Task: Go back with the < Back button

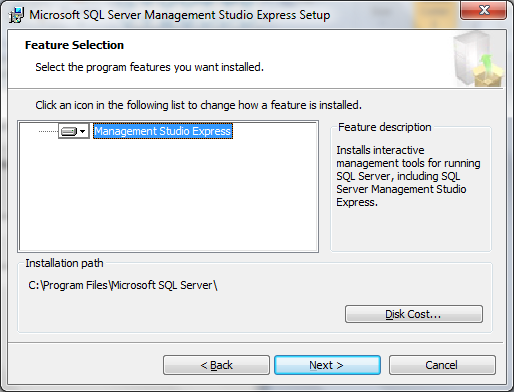Action: pyautogui.click(x=216, y=365)
